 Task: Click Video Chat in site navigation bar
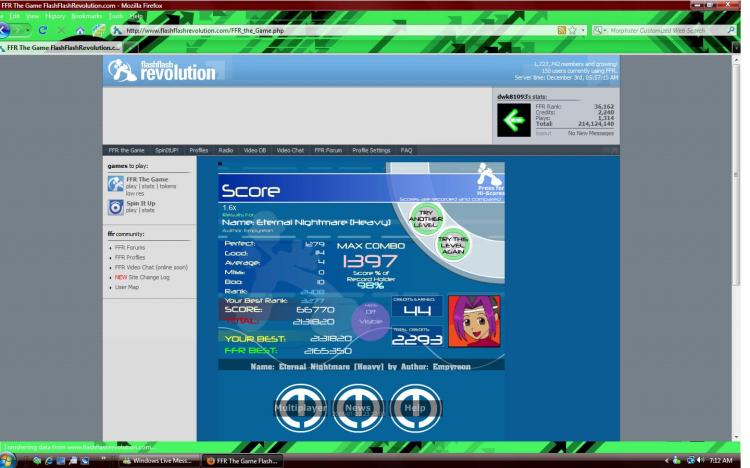point(290,150)
